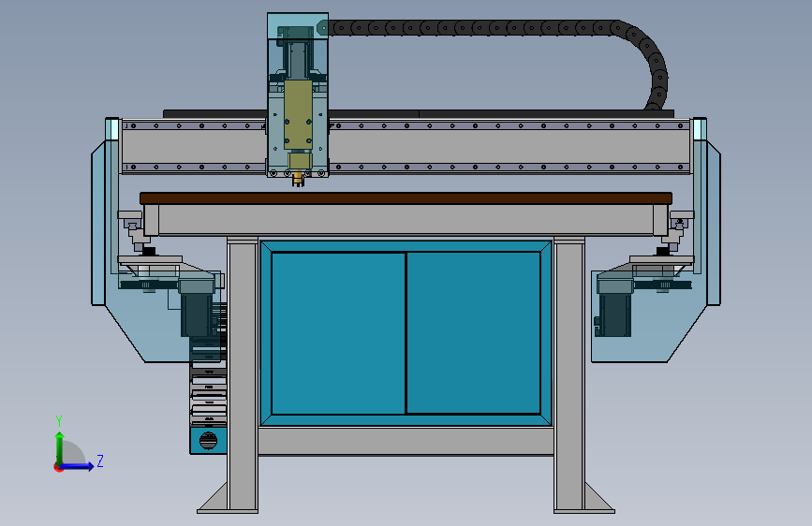The image size is (812, 526).
Task: Click the blue Z axis arrow of the triad
Action: 78,466
